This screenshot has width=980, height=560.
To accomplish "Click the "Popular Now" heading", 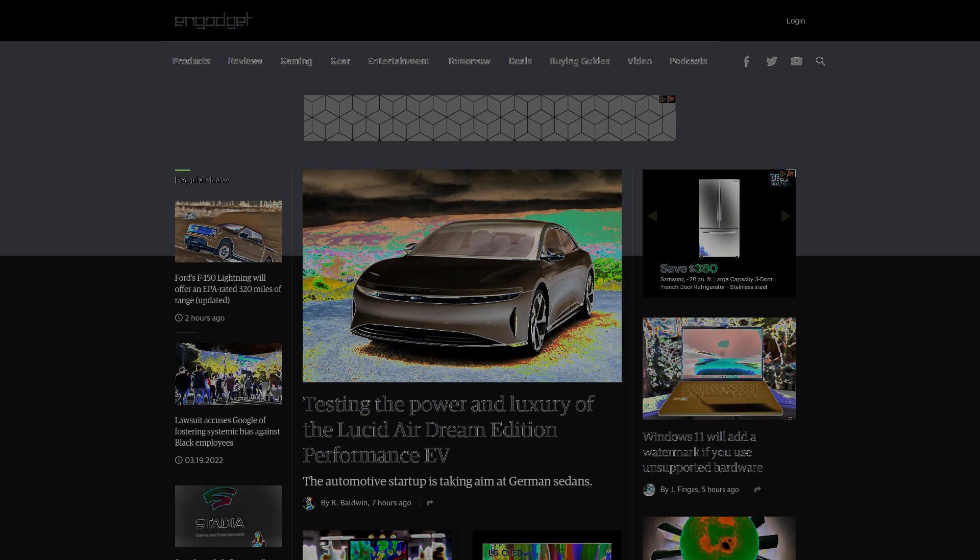I will (x=202, y=180).
